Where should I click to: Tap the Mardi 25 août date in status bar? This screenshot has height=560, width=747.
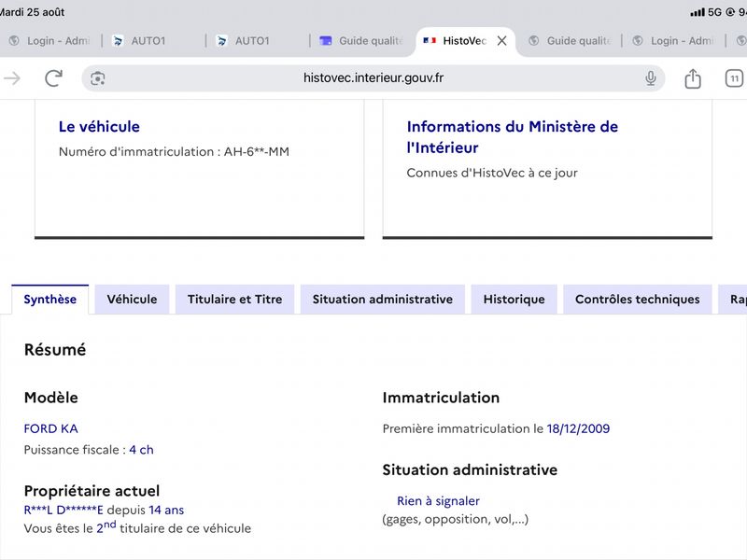32,12
